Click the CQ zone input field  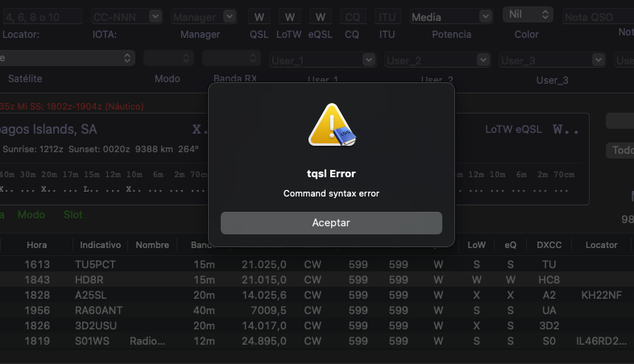pyautogui.click(x=352, y=17)
